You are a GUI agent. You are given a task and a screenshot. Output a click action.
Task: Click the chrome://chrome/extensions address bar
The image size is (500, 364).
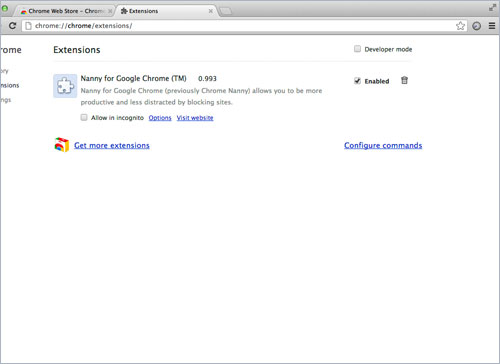pos(243,26)
